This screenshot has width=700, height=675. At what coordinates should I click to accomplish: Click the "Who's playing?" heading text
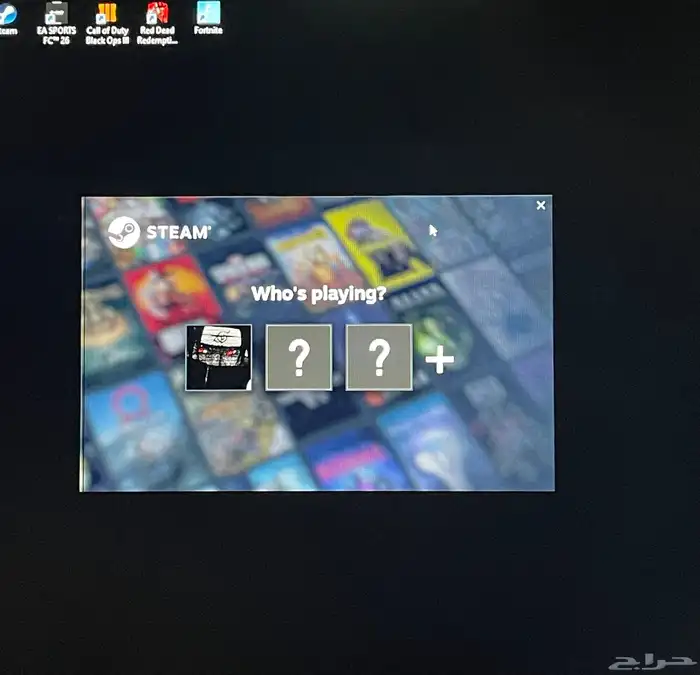[318, 294]
